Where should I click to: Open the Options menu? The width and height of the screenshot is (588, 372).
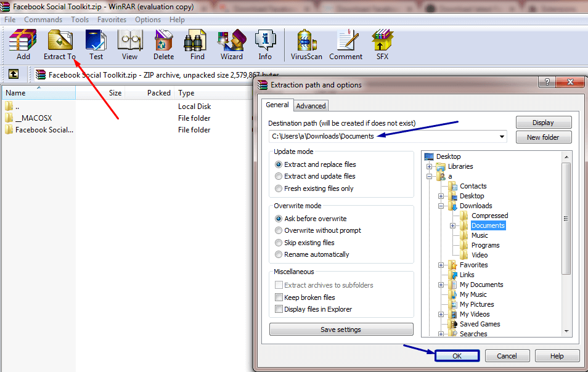click(x=148, y=20)
